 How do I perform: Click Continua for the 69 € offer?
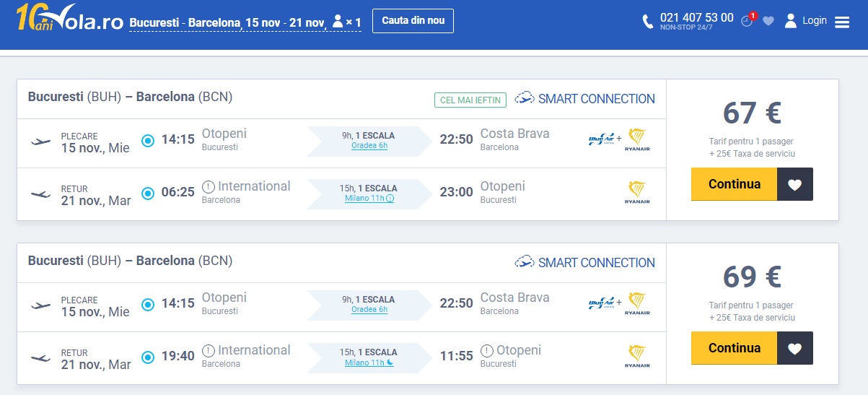734,348
